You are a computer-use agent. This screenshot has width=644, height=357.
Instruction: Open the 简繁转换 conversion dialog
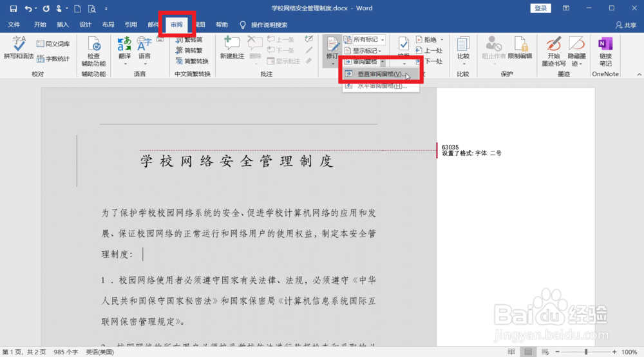(192, 61)
